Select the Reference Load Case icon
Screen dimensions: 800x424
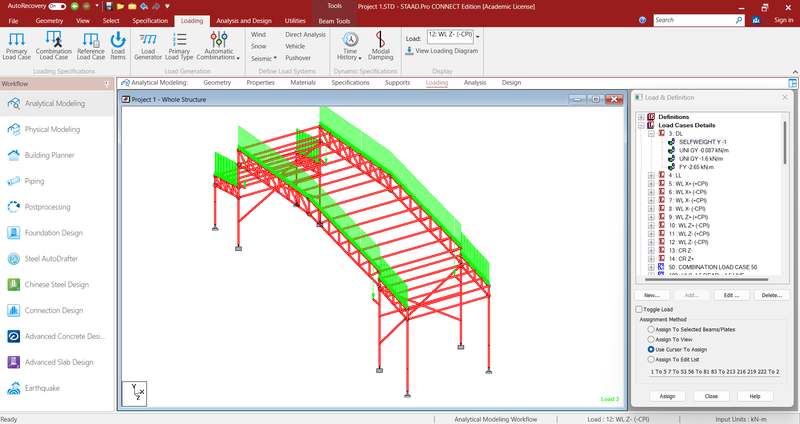tap(91, 45)
